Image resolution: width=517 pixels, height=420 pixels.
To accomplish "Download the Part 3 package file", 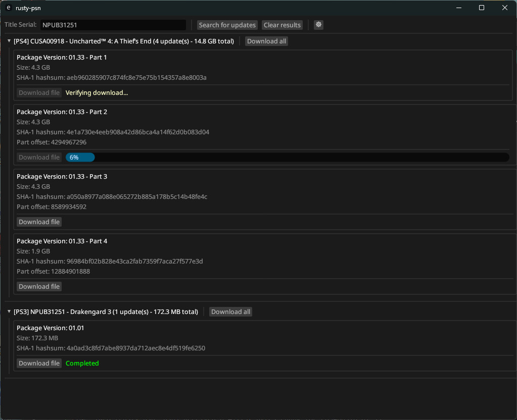I will (x=39, y=222).
